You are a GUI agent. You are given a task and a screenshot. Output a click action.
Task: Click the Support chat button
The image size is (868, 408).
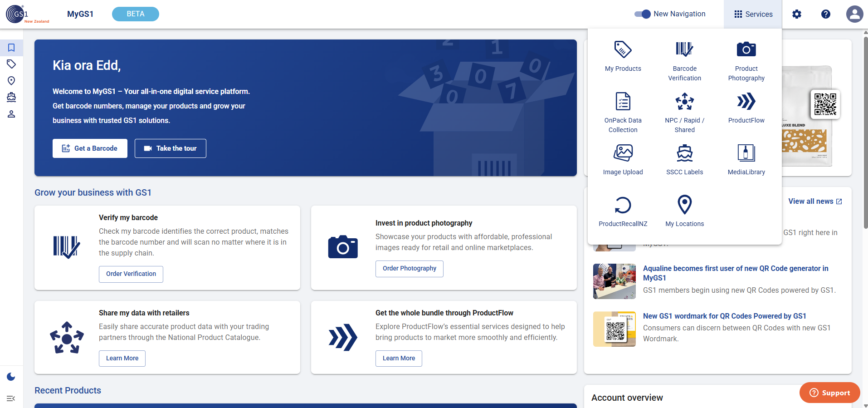829,393
